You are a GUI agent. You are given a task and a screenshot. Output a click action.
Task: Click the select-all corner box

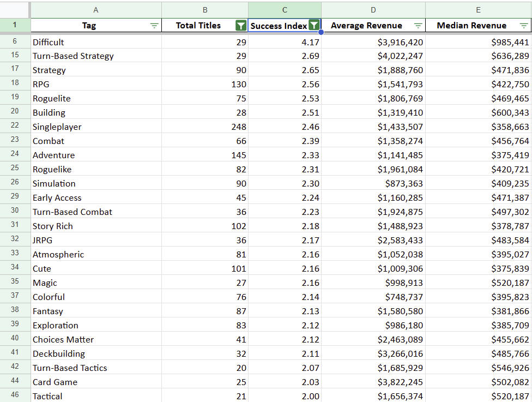pos(15,10)
